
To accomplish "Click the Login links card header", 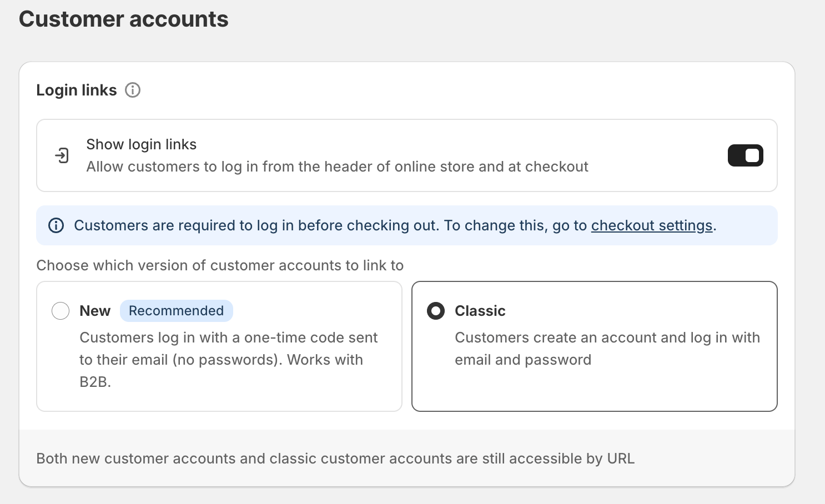I will pyautogui.click(x=77, y=90).
